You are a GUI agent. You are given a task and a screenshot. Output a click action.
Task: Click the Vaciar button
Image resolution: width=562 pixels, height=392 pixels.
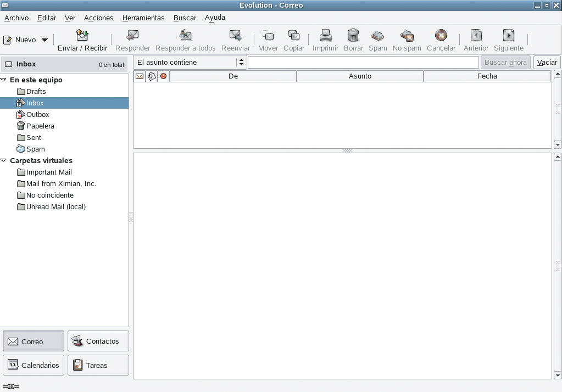(547, 63)
